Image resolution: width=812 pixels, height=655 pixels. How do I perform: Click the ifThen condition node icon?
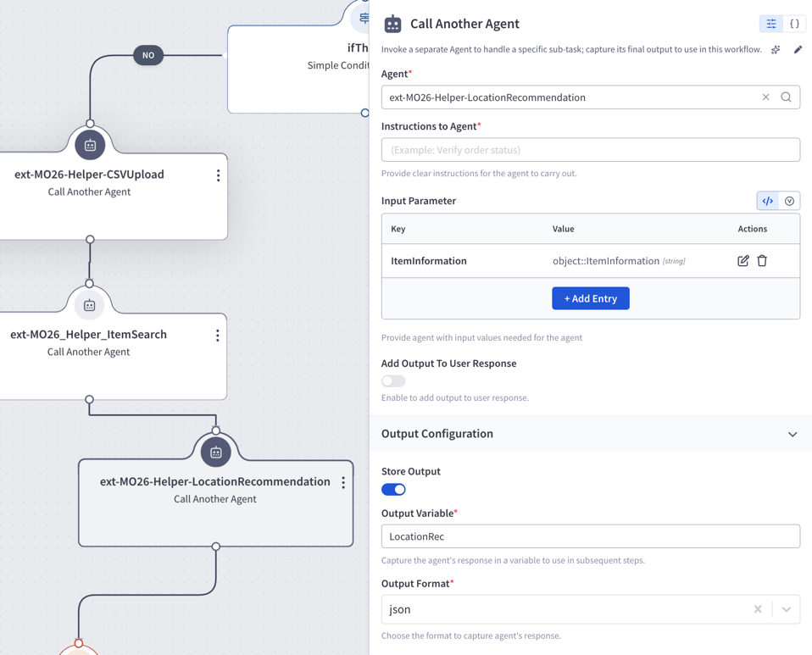coord(364,19)
